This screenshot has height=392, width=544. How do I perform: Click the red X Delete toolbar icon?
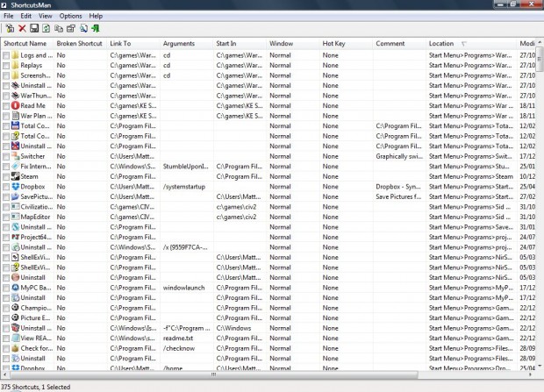22,28
